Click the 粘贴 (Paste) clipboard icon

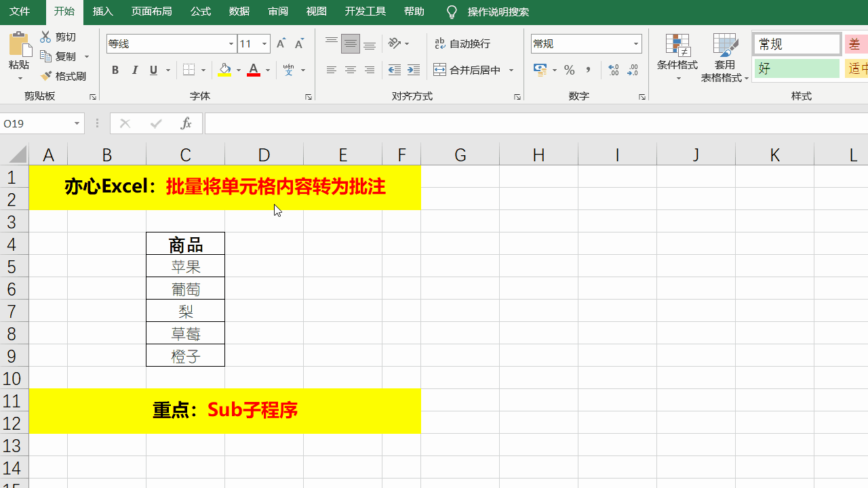pos(19,44)
